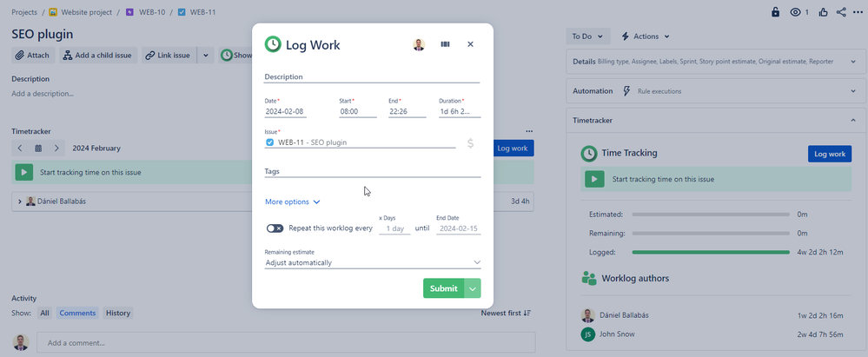
Task: Open Remaining estimate dropdown
Action: pos(373,262)
